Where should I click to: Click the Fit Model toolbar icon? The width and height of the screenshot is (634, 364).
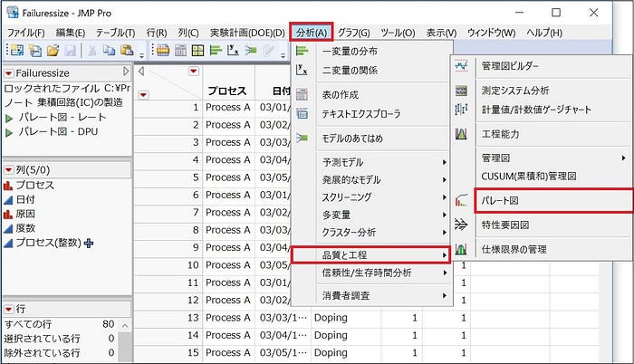(251, 51)
